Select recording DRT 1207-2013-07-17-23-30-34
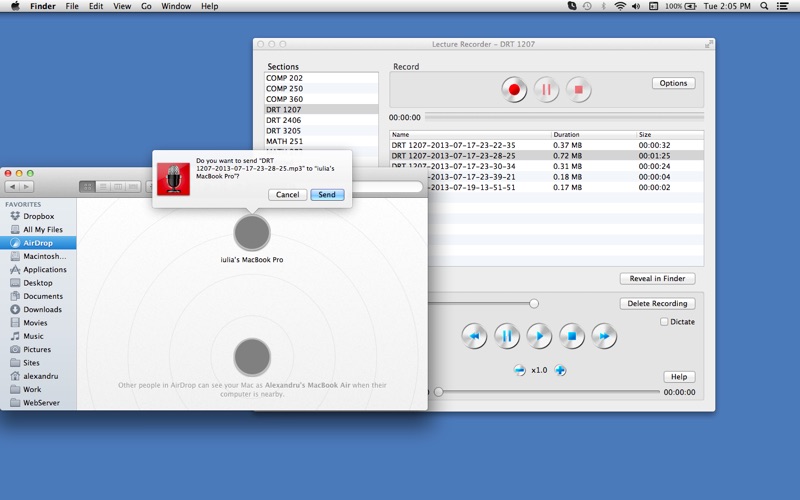This screenshot has height=500, width=800. coord(546,166)
